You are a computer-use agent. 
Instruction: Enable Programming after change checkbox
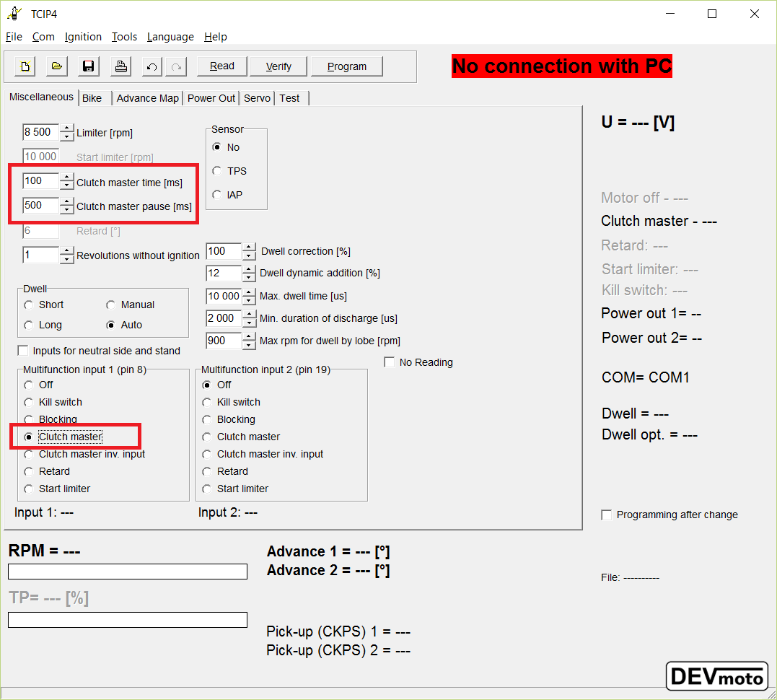(607, 515)
